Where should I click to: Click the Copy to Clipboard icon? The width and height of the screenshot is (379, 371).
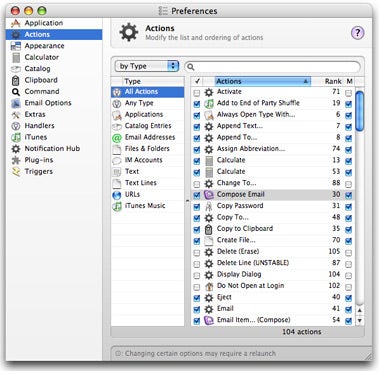click(209, 229)
